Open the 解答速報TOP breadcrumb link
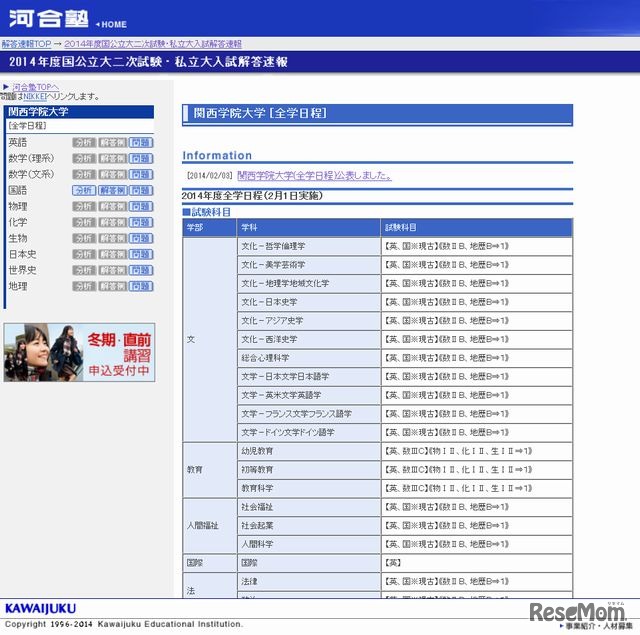Screen dimensions: 640x635 (x=27, y=44)
